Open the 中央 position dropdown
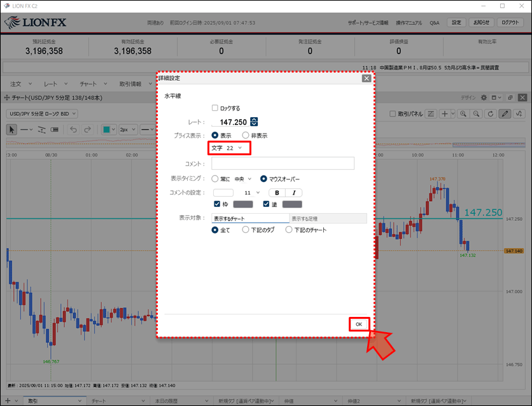 point(243,179)
